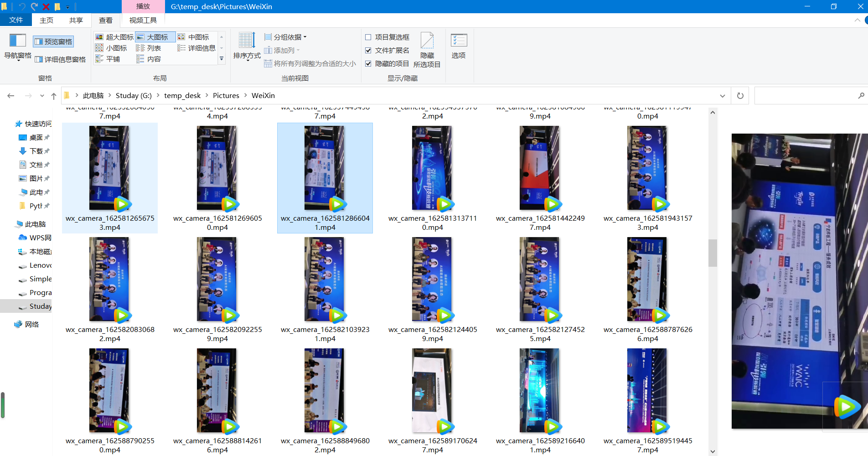Open folder Options (选项)

(459, 47)
